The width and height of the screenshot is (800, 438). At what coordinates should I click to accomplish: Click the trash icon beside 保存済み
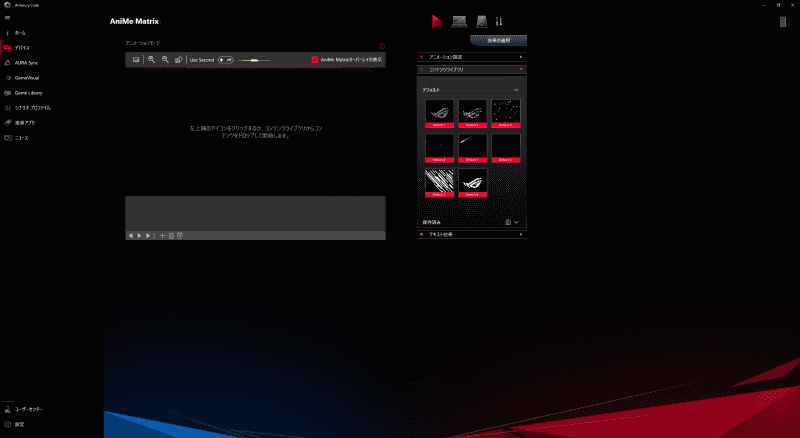pyautogui.click(x=508, y=222)
